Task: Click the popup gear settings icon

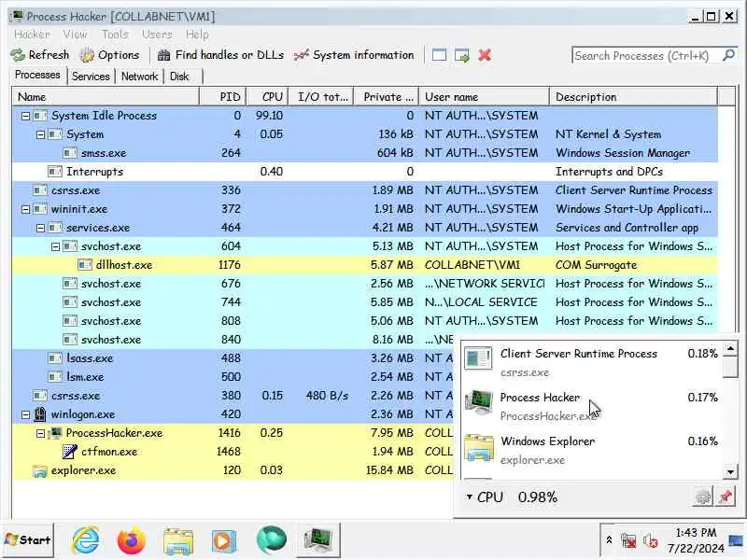Action: point(703,497)
